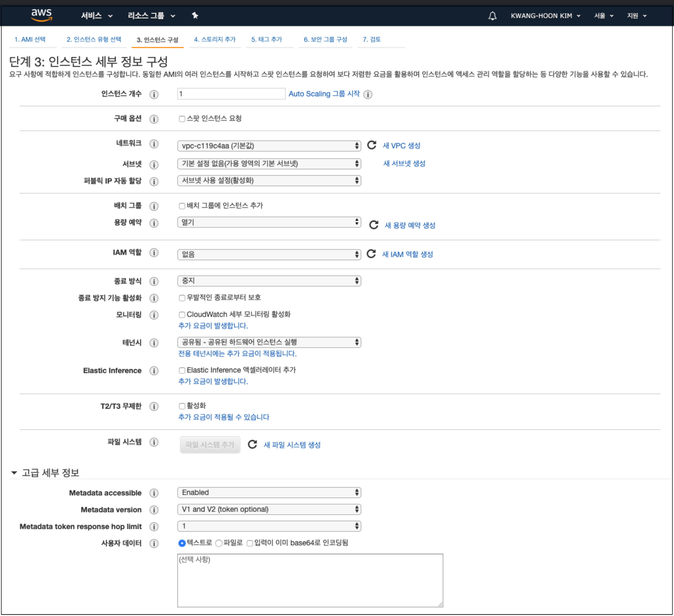Image resolution: width=674 pixels, height=616 pixels.
Task: Show info for Metadata version field
Action: pos(154,510)
